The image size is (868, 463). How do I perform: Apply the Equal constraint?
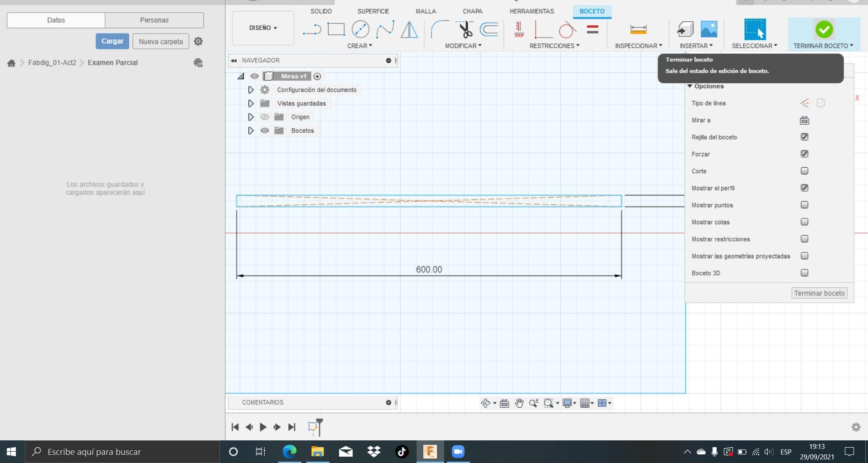[x=592, y=30]
